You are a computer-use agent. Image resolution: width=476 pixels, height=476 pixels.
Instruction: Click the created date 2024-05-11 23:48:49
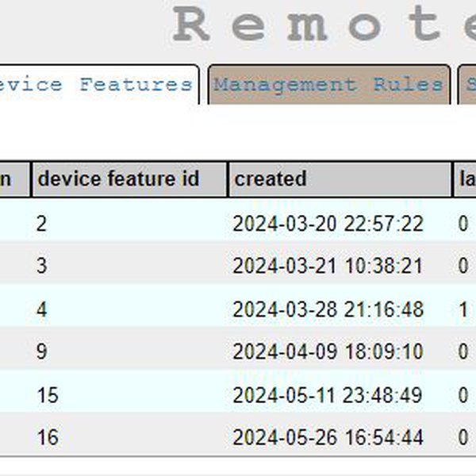tap(328, 394)
